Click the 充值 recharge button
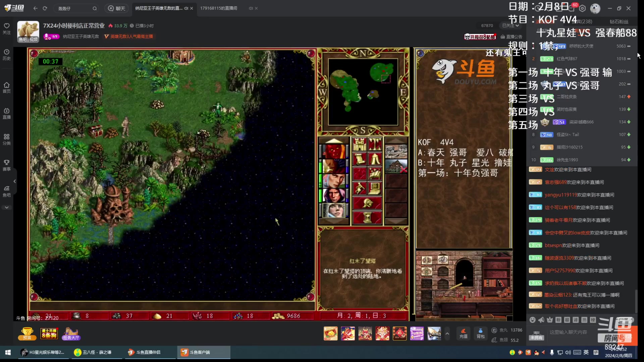 click(463, 334)
